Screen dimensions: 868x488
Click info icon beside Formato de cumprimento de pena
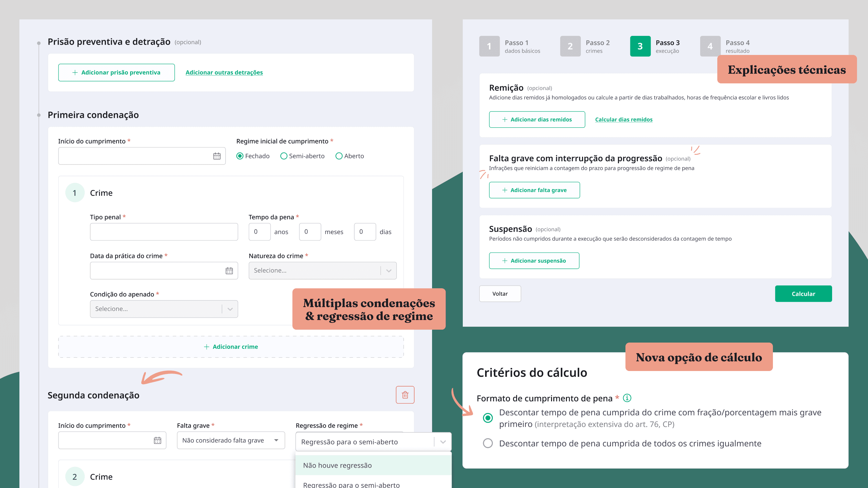click(x=627, y=398)
